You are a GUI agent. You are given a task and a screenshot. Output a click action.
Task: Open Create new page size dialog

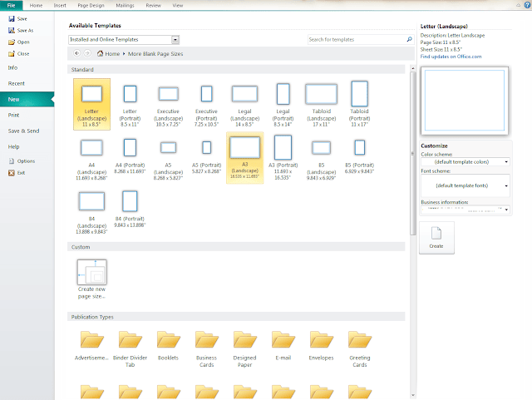pos(91,279)
